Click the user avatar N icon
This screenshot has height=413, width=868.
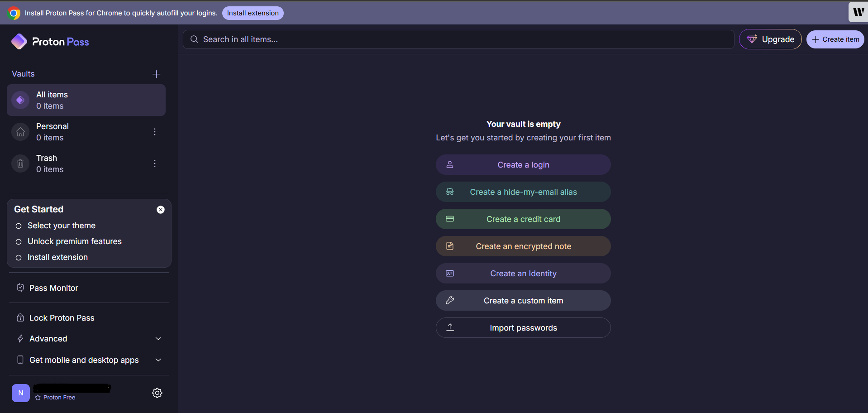click(x=21, y=393)
